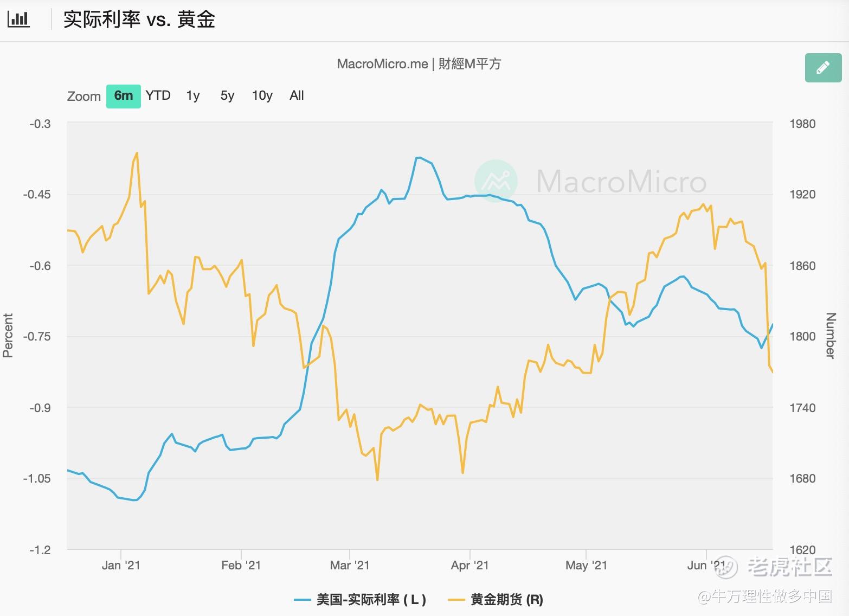Set zoom range to 1y
Viewport: 849px width, 616px height.
click(193, 96)
